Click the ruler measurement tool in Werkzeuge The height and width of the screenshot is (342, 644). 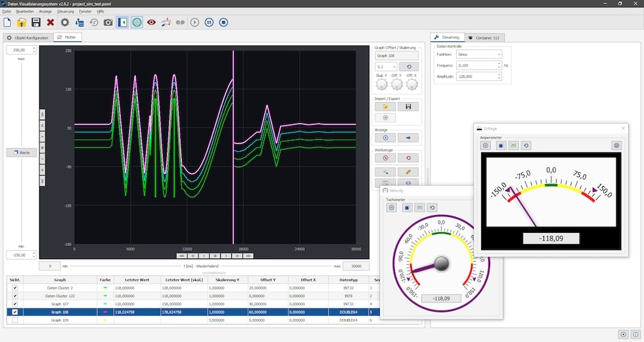pos(408,172)
